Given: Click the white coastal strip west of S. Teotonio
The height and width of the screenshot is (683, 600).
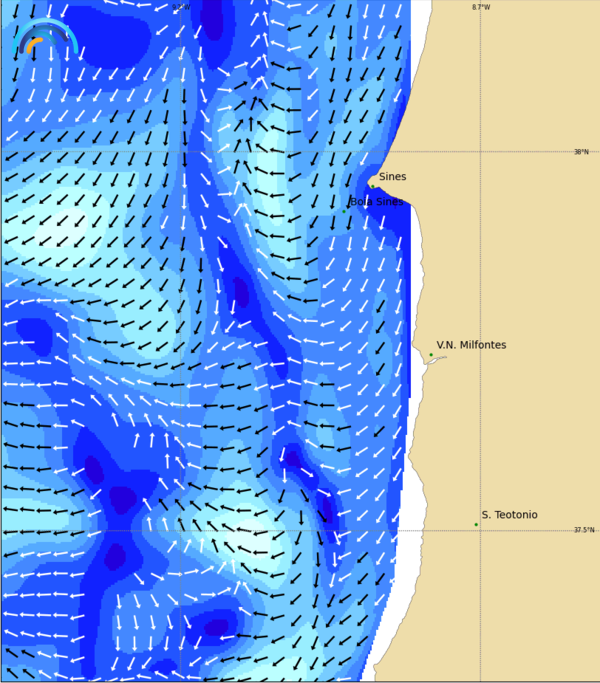Looking at the screenshot, I should 403,530.
